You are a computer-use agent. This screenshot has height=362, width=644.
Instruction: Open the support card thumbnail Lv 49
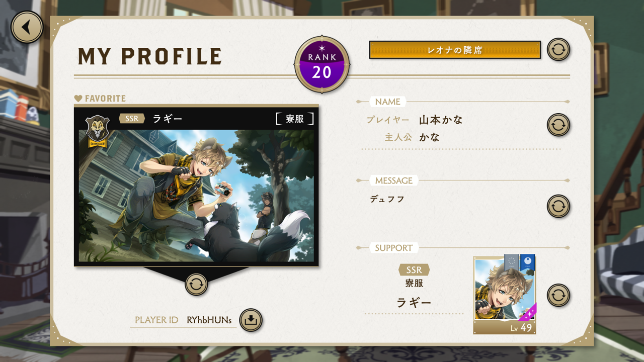point(505,295)
